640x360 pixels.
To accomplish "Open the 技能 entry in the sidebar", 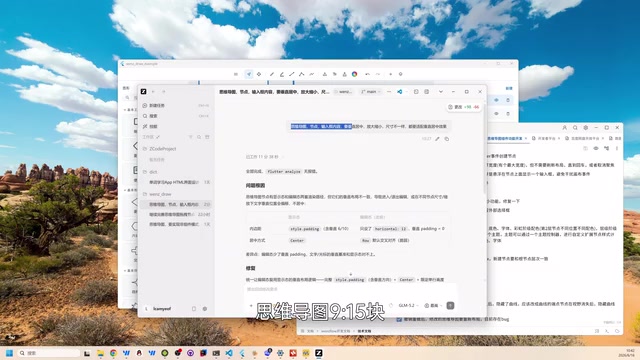I will [x=176, y=127].
